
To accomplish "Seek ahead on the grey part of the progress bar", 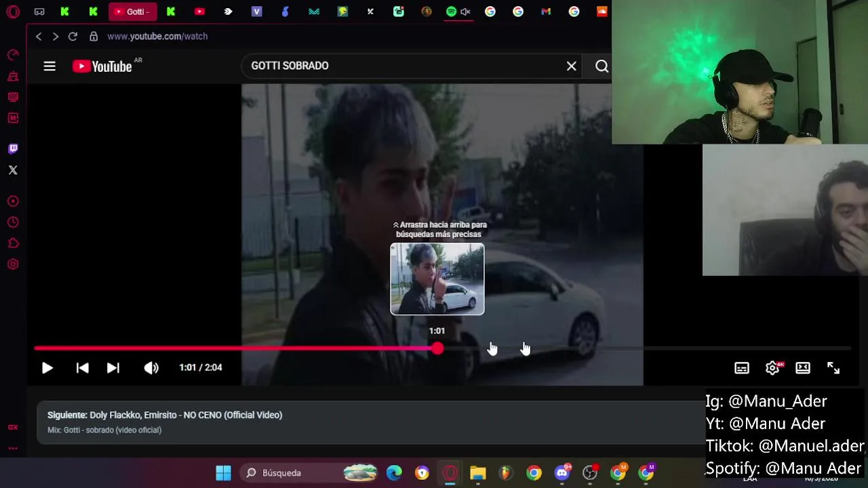I will point(644,348).
